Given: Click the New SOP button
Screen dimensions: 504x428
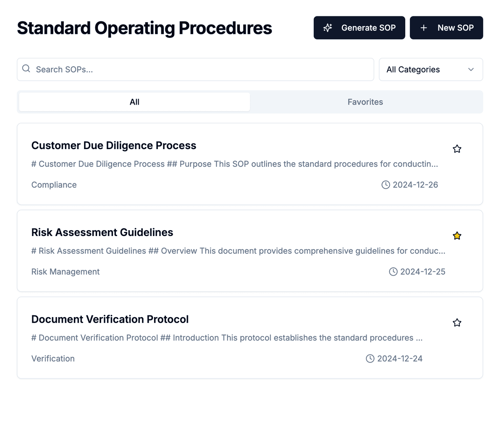Looking at the screenshot, I should (x=446, y=27).
